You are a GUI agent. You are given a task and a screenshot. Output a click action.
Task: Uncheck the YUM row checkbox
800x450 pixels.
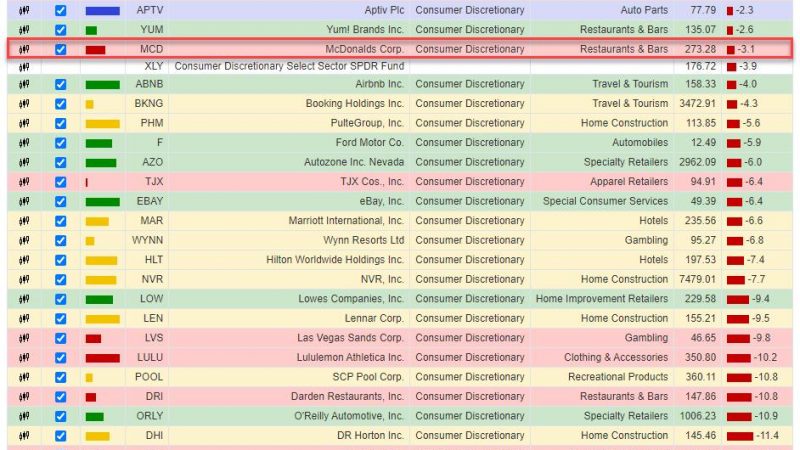pyautogui.click(x=60, y=30)
